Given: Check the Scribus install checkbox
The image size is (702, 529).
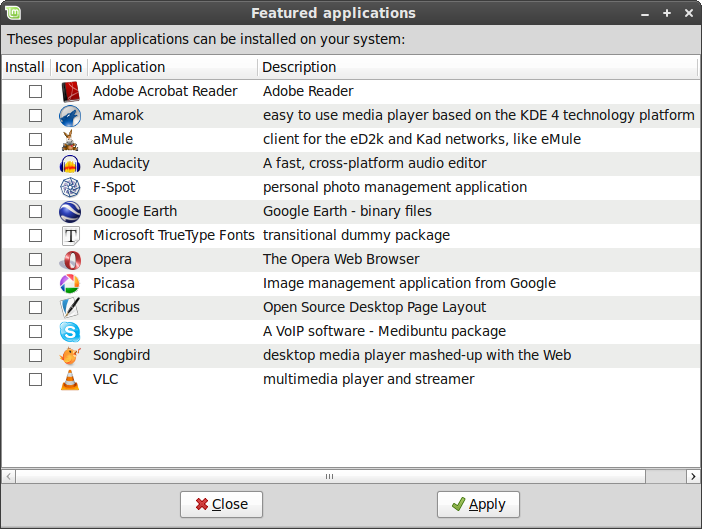Looking at the screenshot, I should 35,308.
